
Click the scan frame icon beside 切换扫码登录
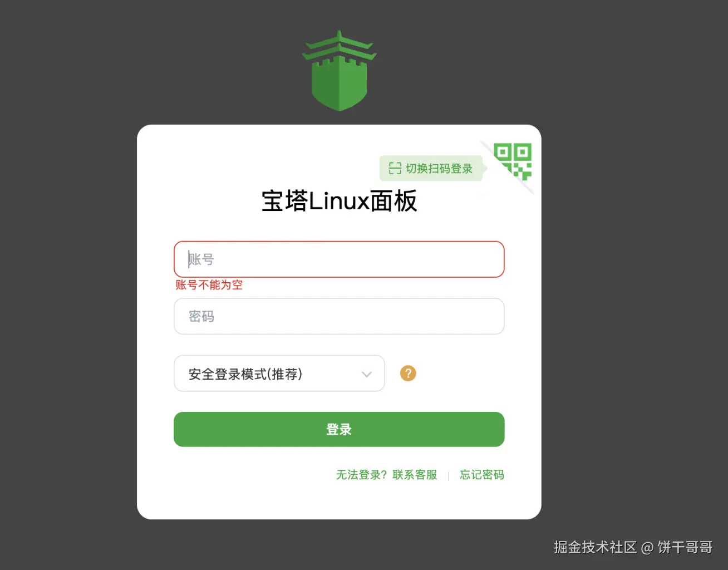pos(395,168)
